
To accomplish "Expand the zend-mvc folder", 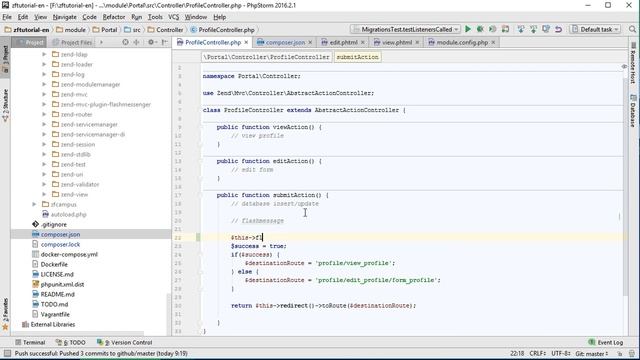I will click(x=44, y=94).
